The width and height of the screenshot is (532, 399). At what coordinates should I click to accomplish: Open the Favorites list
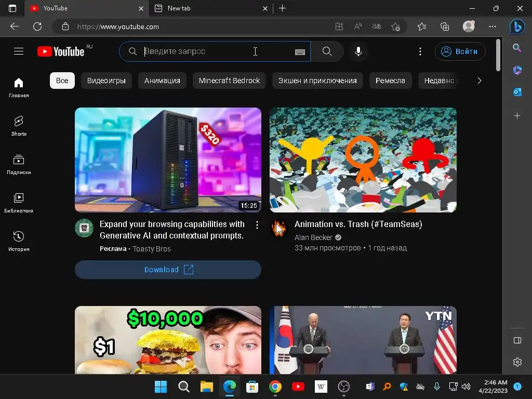pos(422,26)
